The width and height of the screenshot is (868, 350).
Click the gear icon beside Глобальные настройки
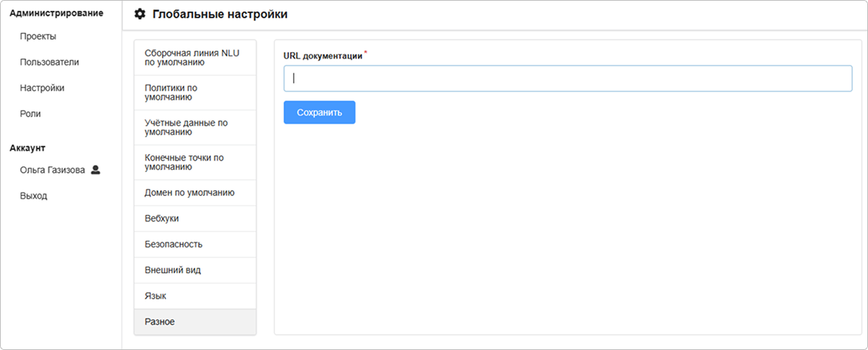click(140, 14)
